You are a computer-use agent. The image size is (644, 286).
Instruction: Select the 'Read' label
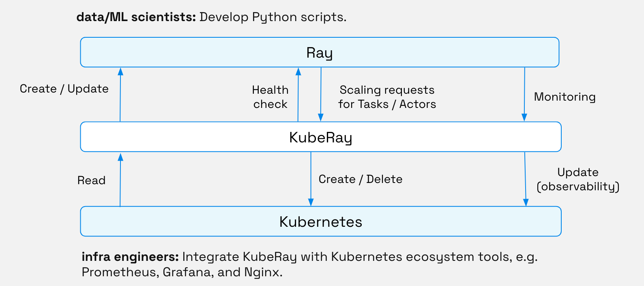(91, 181)
